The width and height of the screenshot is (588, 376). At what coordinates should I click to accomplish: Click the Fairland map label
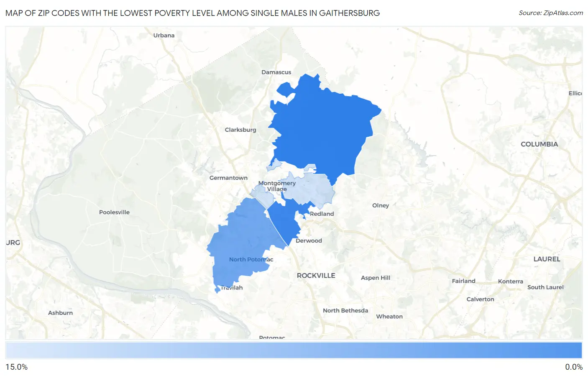pyautogui.click(x=463, y=281)
